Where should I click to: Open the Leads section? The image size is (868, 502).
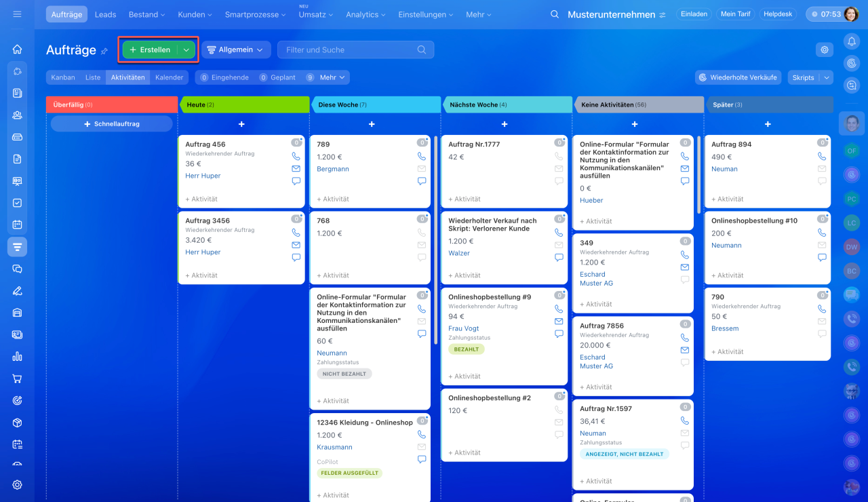(x=105, y=14)
